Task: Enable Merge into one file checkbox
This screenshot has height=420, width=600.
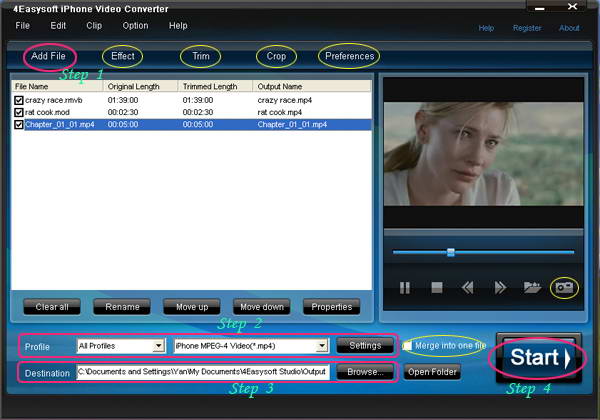Action: [408, 346]
